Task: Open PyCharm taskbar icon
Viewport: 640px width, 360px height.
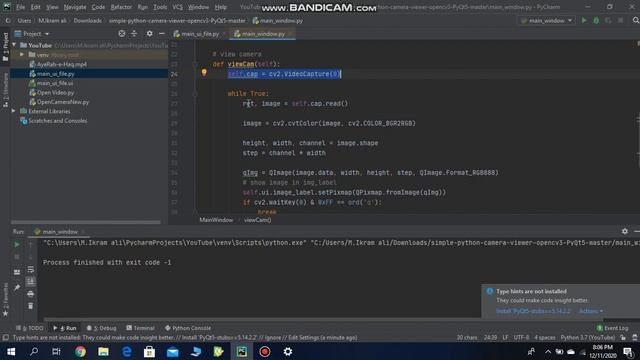Action: [x=242, y=351]
